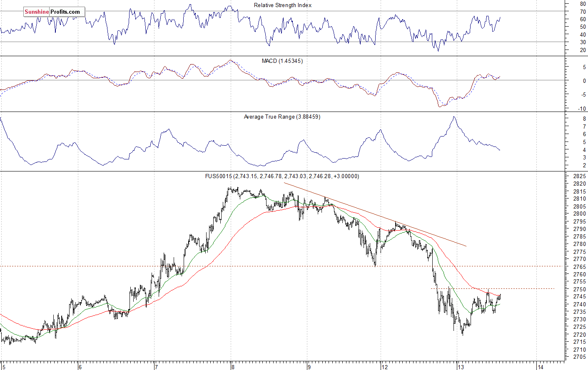Click the MACD (1.45345) label
Screen dimensions: 588x370
coord(282,61)
